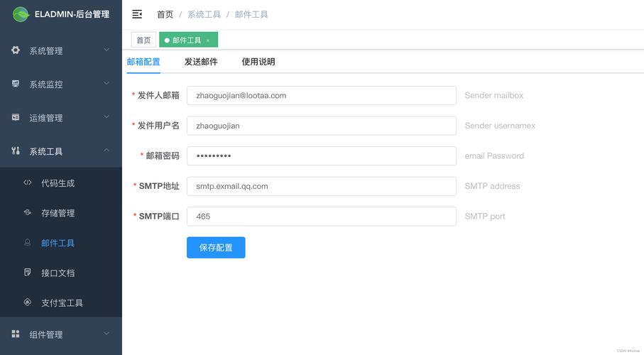The height and width of the screenshot is (355, 644).
Task: Collapse the 系统工具 menu chevron
Action: click(107, 151)
